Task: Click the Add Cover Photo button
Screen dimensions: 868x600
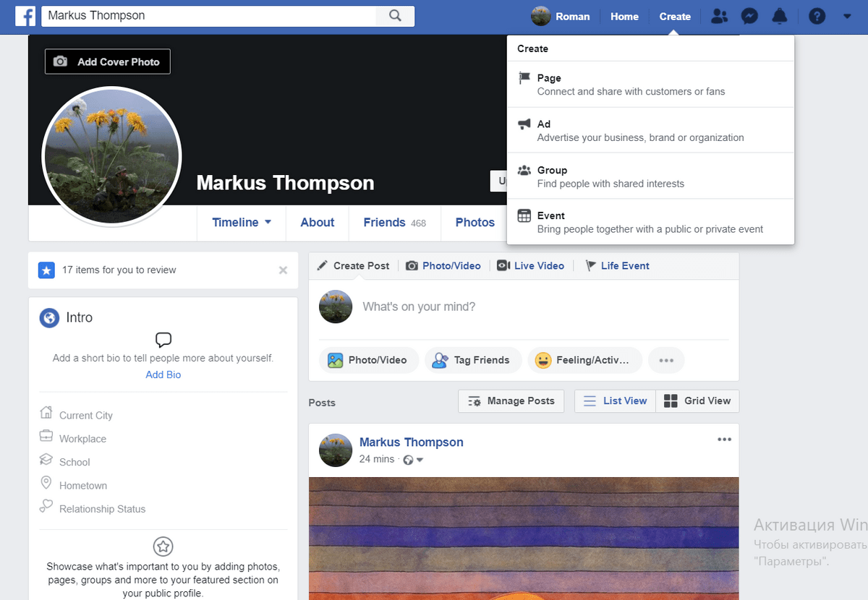Action: (108, 61)
